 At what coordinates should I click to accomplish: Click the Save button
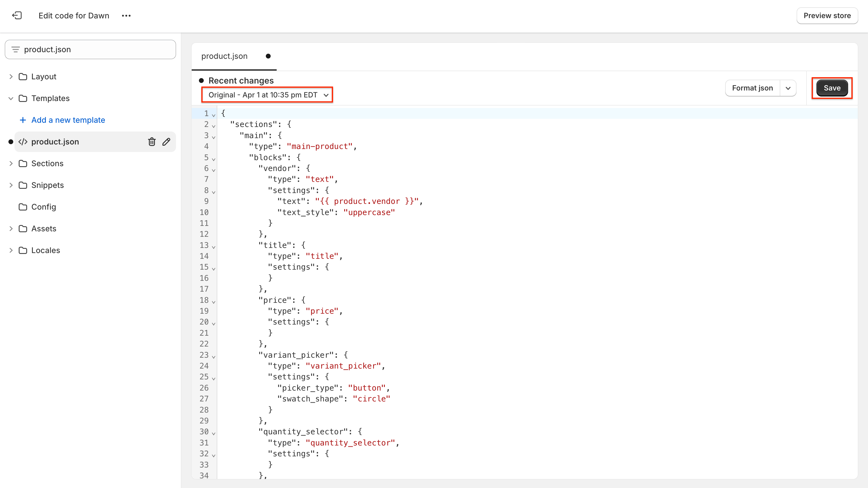(832, 88)
